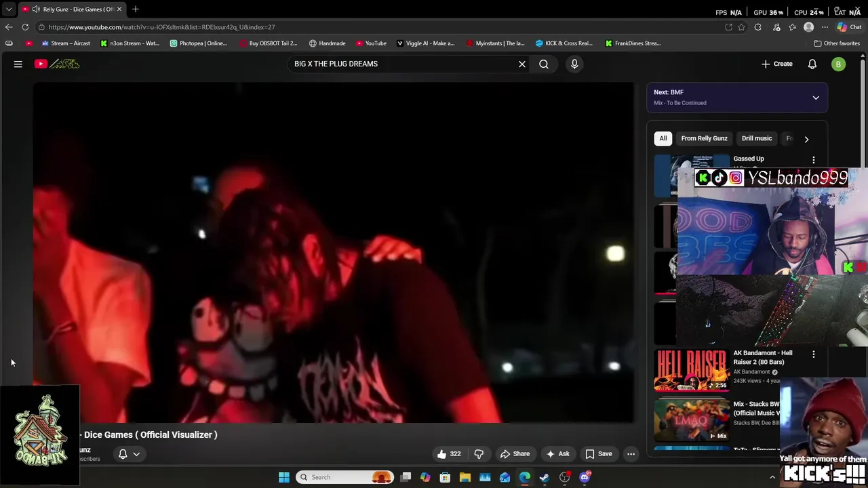Open Mix - Stacks BW thumbnail
This screenshot has width=868, height=488.
pos(691,420)
